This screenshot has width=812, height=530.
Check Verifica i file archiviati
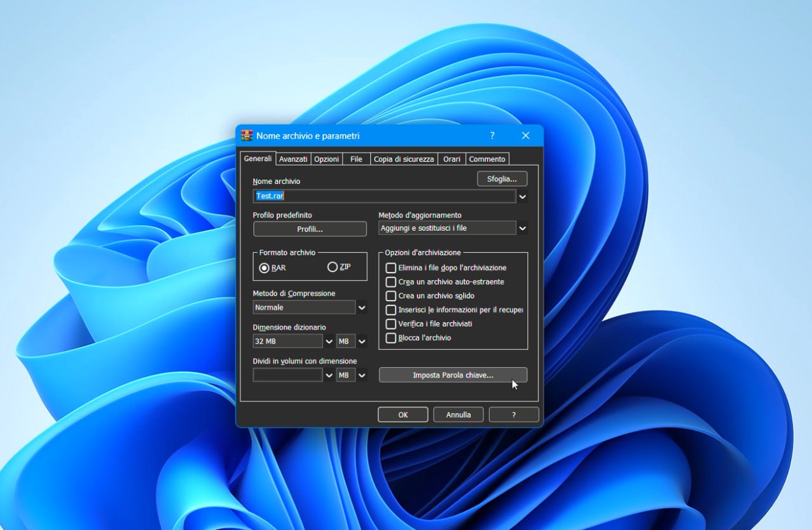[x=391, y=324]
